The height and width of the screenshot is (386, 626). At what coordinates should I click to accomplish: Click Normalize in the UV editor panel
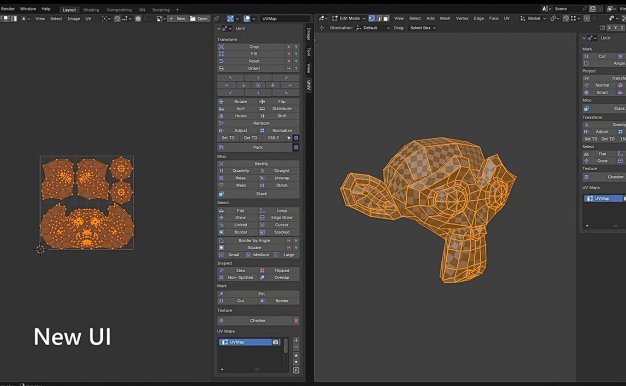pos(279,131)
